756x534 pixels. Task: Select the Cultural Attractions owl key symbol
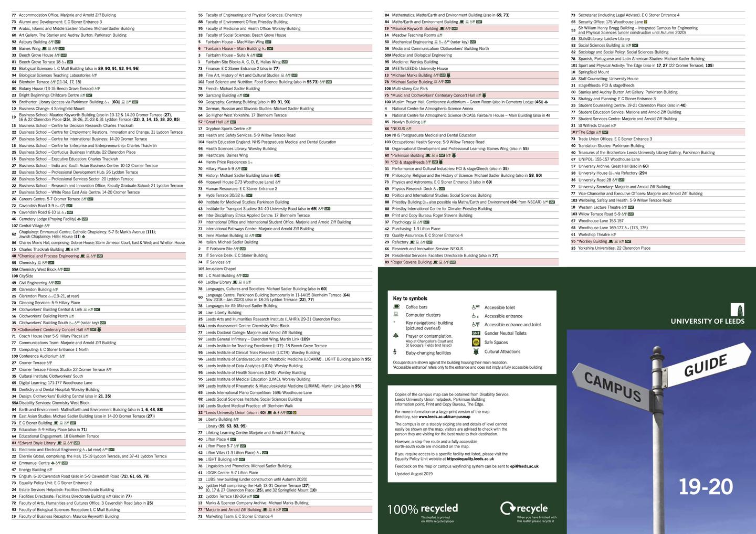pyautogui.click(x=476, y=351)
